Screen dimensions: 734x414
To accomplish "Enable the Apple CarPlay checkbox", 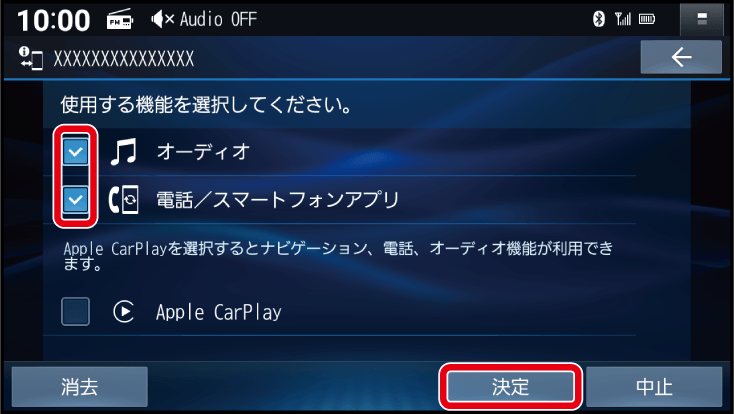I will [75, 311].
